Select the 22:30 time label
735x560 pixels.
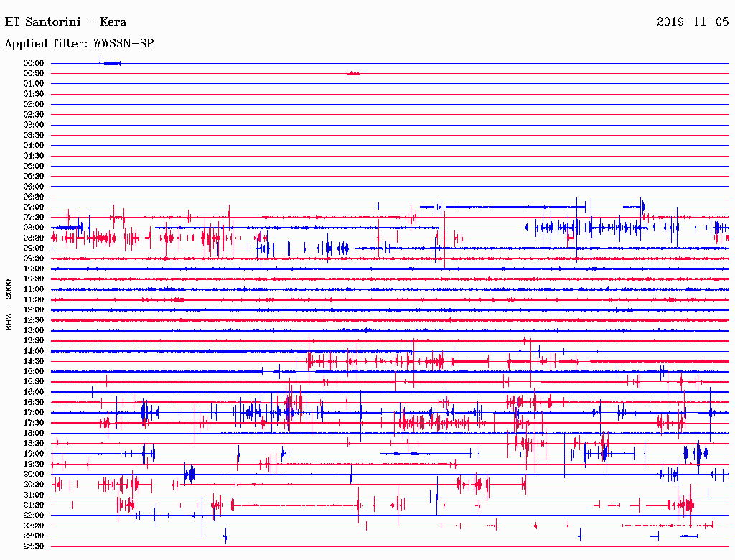(x=33, y=526)
